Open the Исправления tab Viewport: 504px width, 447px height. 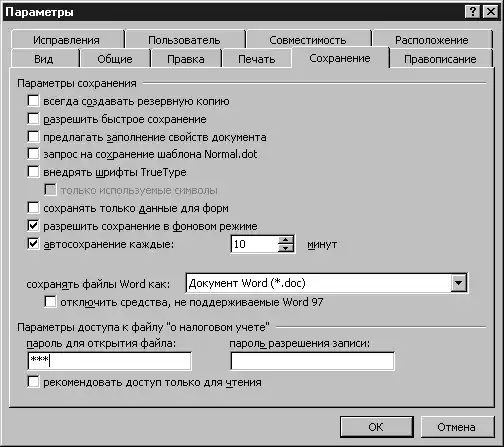pos(67,40)
